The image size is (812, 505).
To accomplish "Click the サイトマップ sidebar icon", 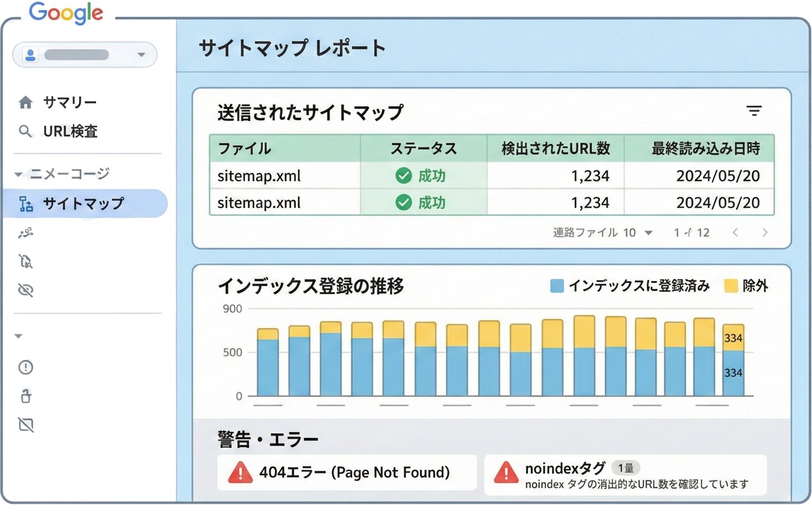I will click(x=26, y=204).
